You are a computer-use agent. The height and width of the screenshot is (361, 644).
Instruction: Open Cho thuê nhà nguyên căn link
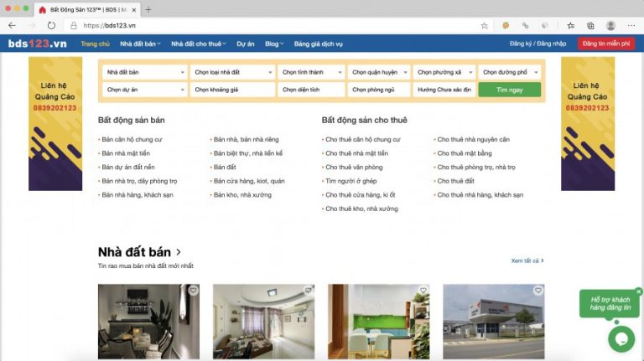[473, 140]
